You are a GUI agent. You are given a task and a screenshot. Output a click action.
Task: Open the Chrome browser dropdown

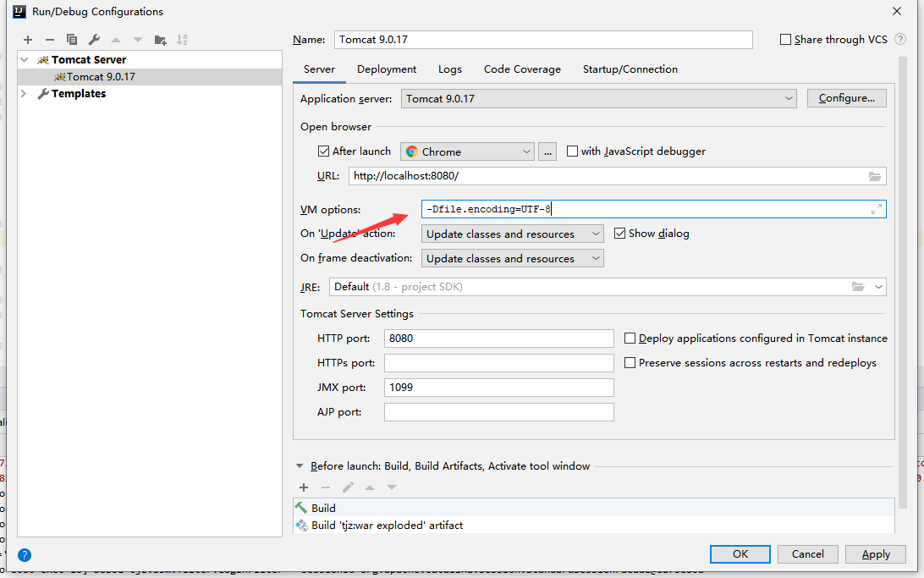(467, 151)
